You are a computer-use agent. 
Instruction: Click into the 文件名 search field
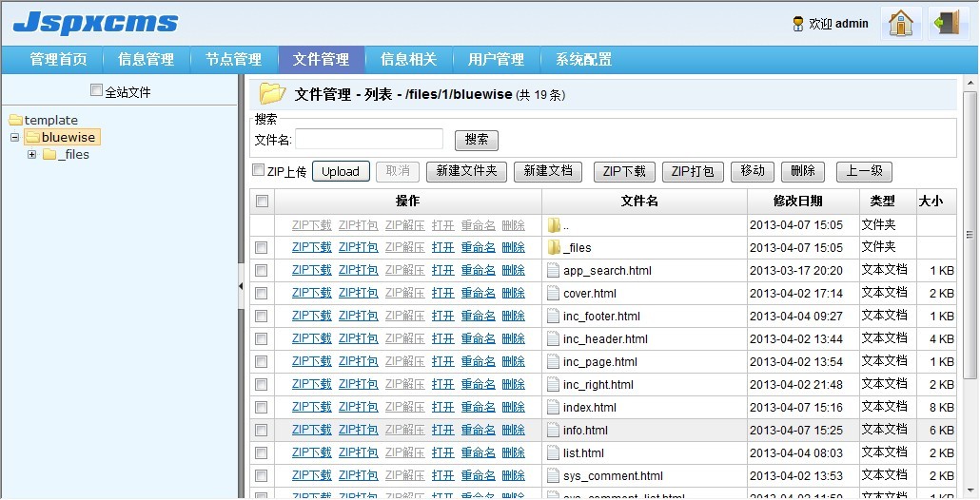pyautogui.click(x=369, y=139)
